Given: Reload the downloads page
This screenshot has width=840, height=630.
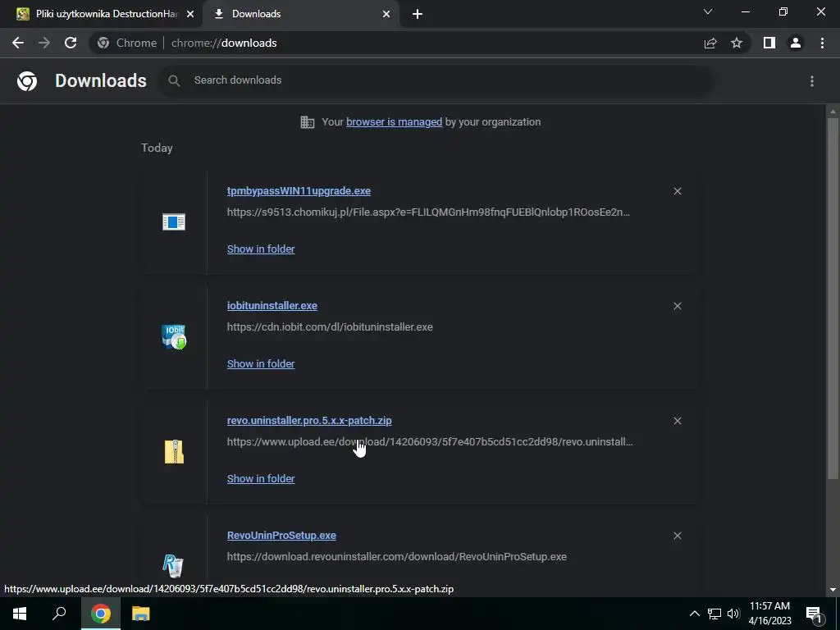Looking at the screenshot, I should 71,43.
